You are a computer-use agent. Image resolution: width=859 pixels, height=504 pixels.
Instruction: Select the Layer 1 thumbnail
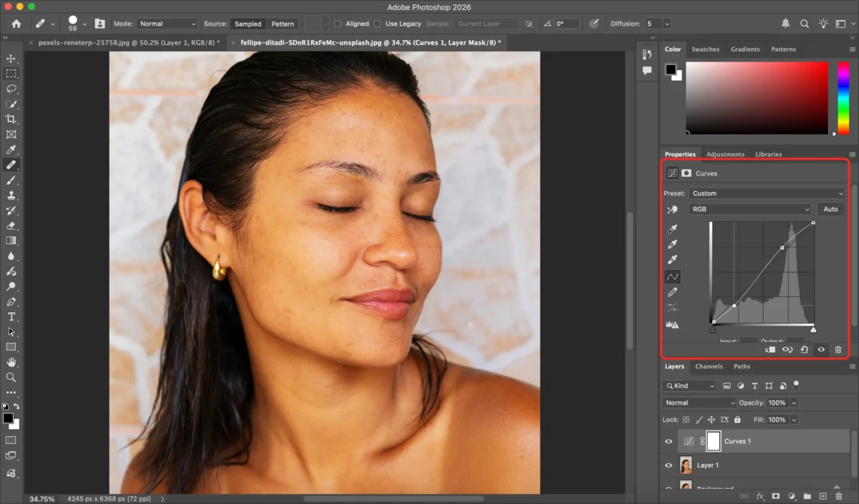pos(686,465)
